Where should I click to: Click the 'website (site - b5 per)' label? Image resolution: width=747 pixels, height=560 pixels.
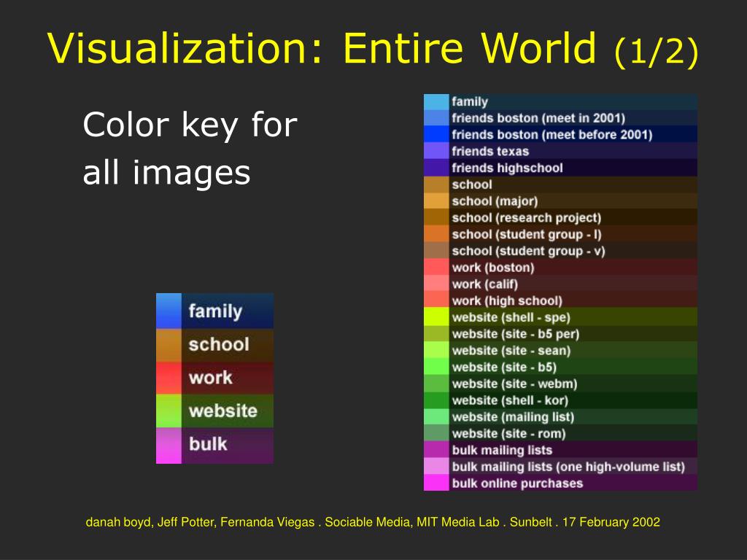coord(516,334)
